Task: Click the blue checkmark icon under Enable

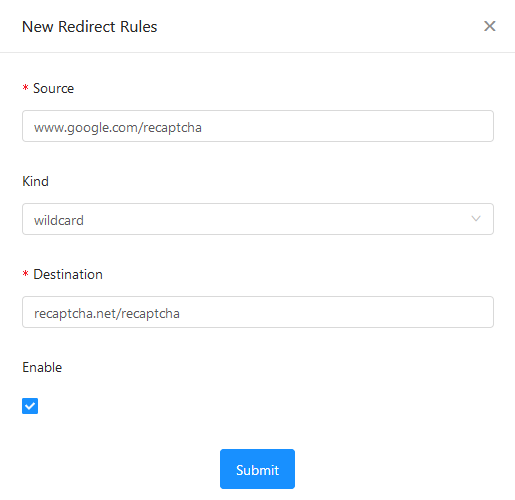Action: (x=30, y=406)
